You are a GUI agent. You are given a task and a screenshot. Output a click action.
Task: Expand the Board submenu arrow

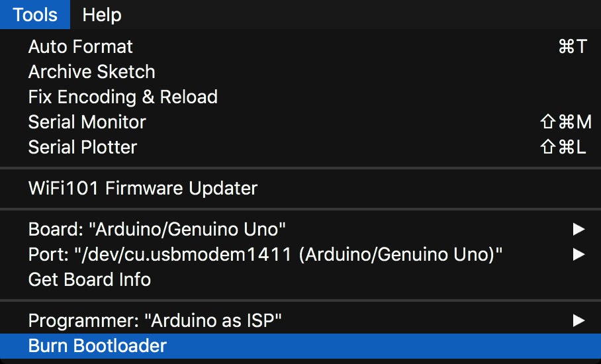coord(578,229)
